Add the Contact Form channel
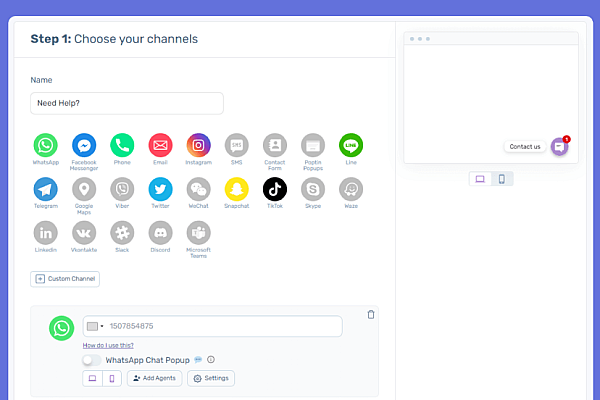The height and width of the screenshot is (400, 600). click(275, 145)
